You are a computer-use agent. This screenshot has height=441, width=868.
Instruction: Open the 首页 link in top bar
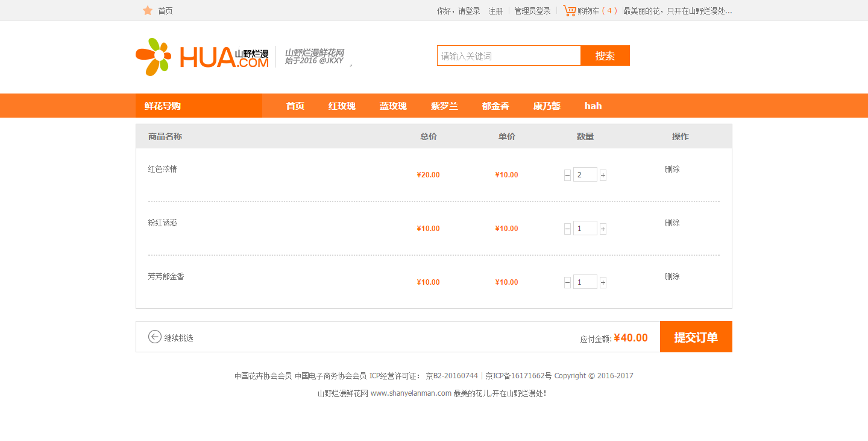165,11
